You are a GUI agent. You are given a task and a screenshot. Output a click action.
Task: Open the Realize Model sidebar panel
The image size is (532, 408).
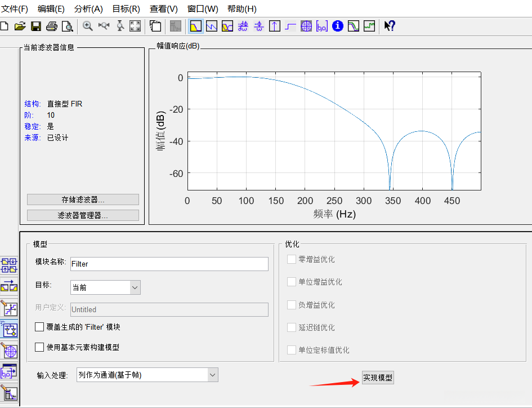click(9, 330)
